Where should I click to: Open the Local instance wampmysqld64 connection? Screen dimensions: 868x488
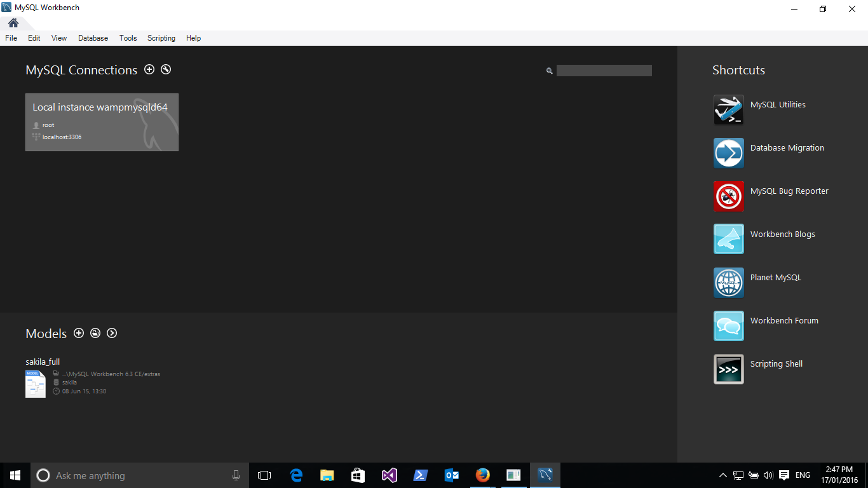[102, 122]
